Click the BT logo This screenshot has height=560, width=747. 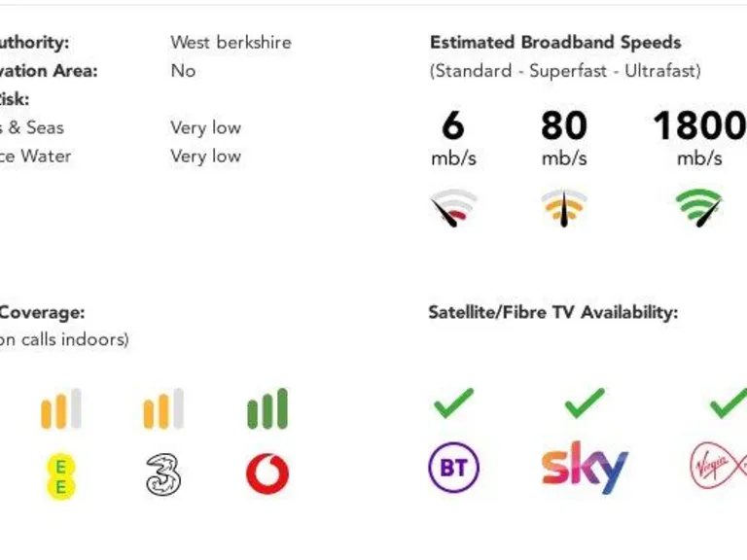[453, 469]
